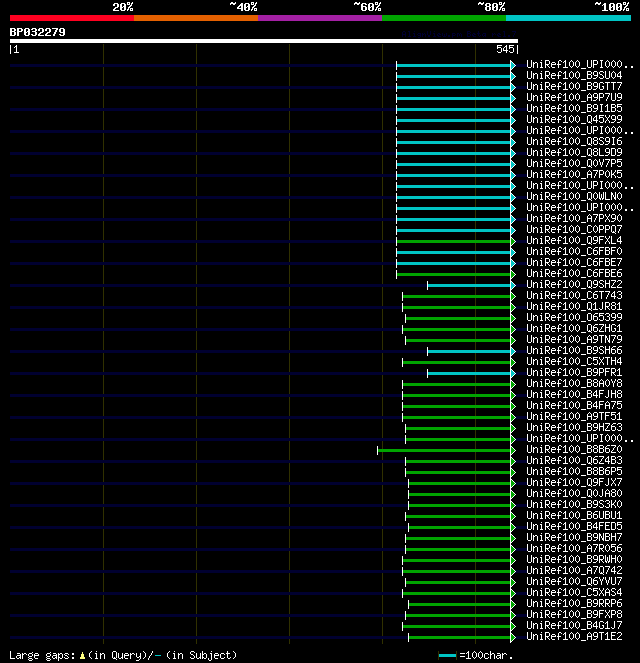
Task: Click the green alignment bar for UniRef100_C6FBE6
Action: click(453, 274)
